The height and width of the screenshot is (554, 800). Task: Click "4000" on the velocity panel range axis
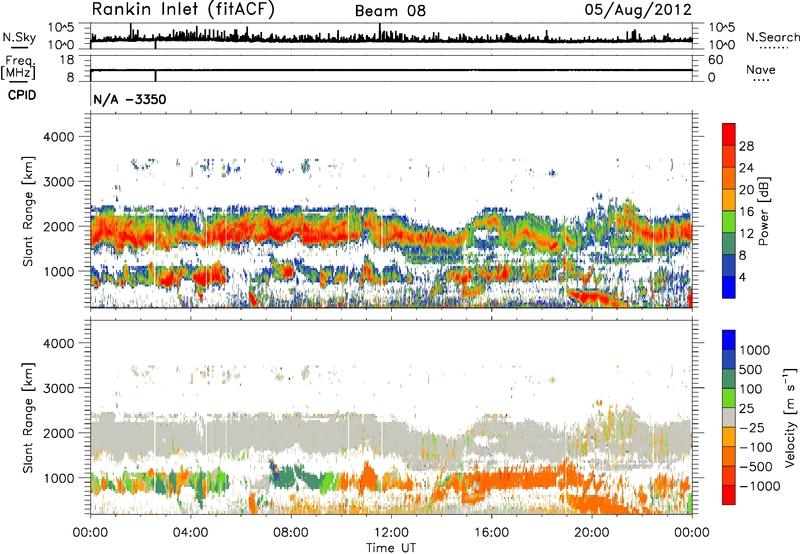58,343
